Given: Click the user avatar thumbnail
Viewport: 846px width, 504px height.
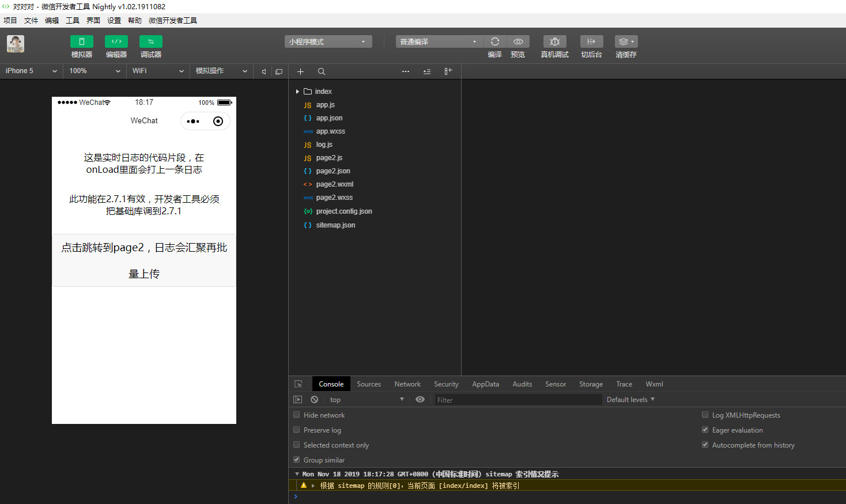Looking at the screenshot, I should point(16,44).
